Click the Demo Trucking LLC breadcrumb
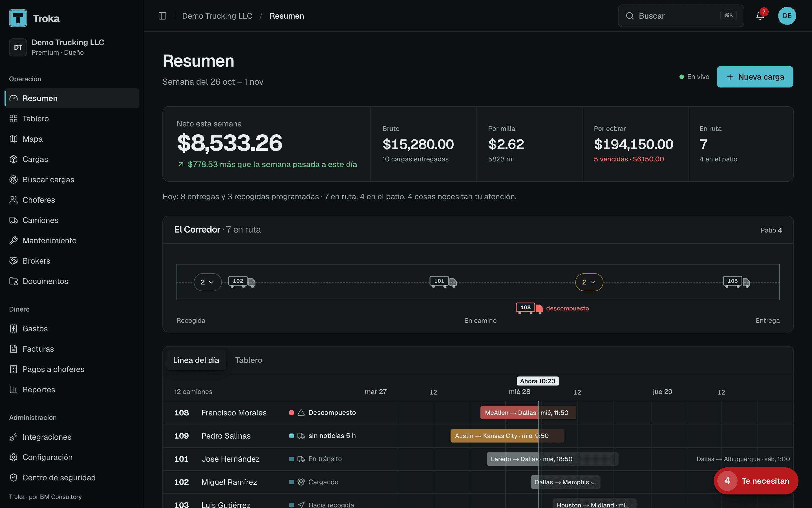Screen dimensions: 812x508 217,16
